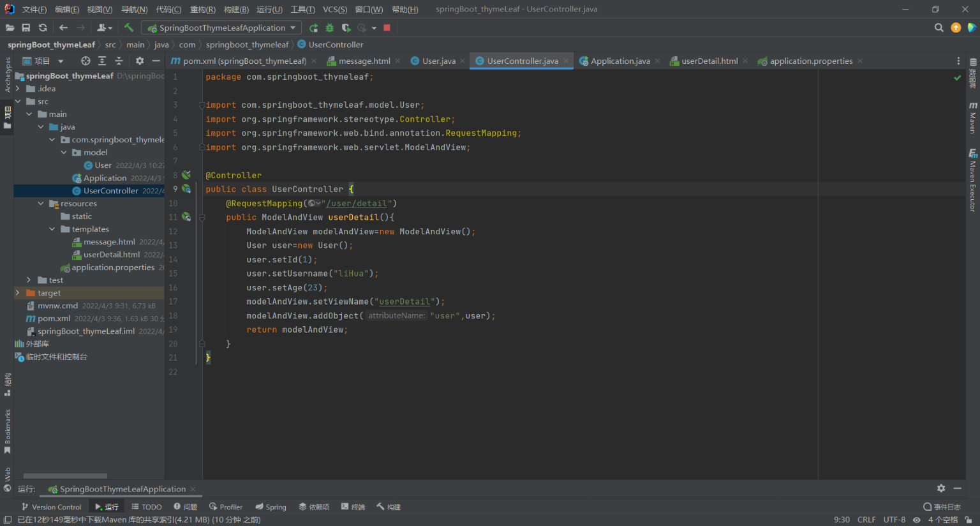The image size is (980, 526).
Task: Hide the project panel with minus icon
Action: (156, 61)
